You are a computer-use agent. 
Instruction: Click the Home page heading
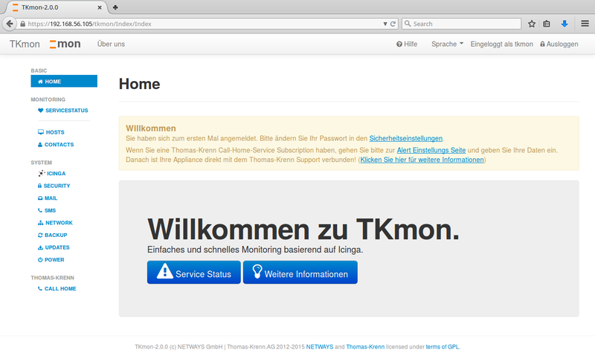pyautogui.click(x=139, y=84)
